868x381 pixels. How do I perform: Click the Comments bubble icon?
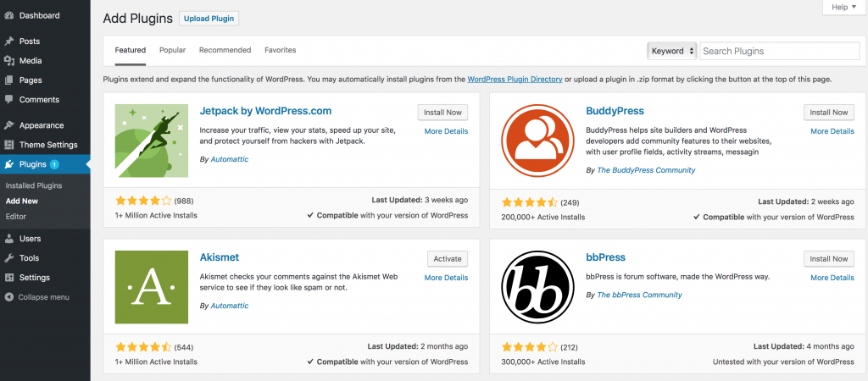pos(8,100)
